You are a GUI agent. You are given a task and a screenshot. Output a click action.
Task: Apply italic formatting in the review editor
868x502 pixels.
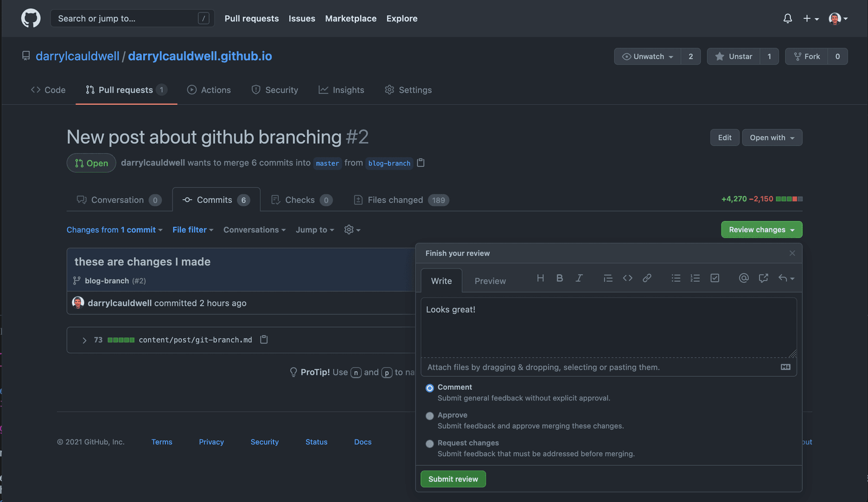pyautogui.click(x=579, y=278)
